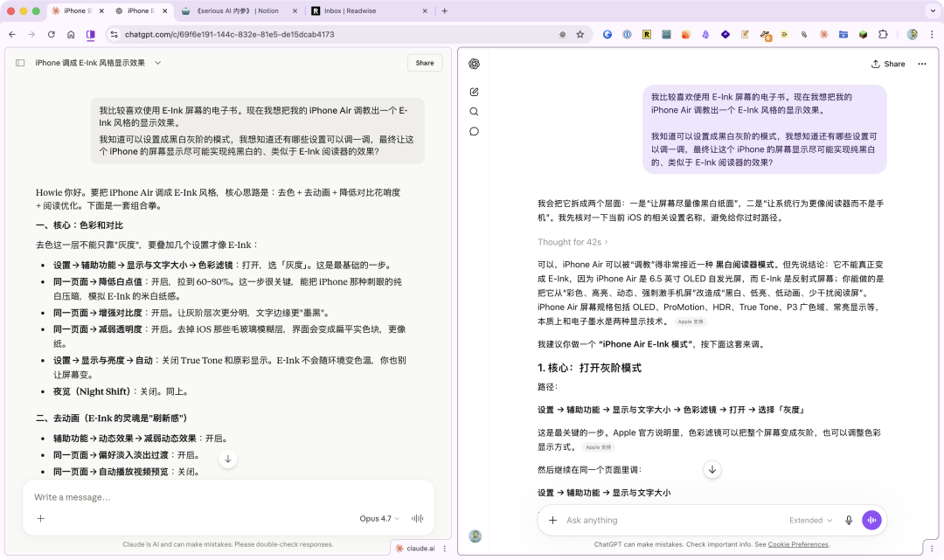
Task: Click Share in the ChatGPT pane
Action: 888,64
